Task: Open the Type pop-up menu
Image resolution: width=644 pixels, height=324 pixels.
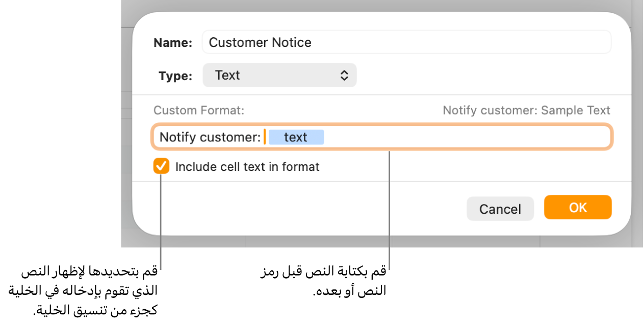Action: [279, 76]
